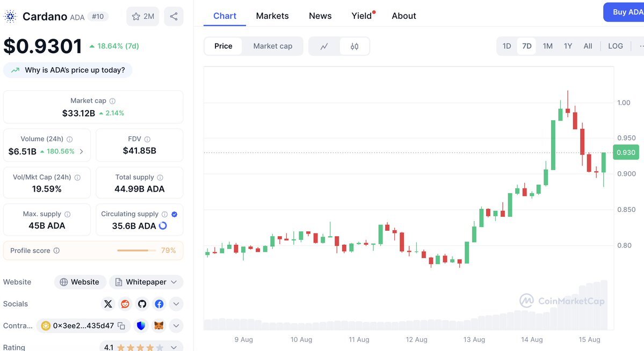The width and height of the screenshot is (644, 351).
Task: Select the Market cap chart toggle
Action: point(273,46)
